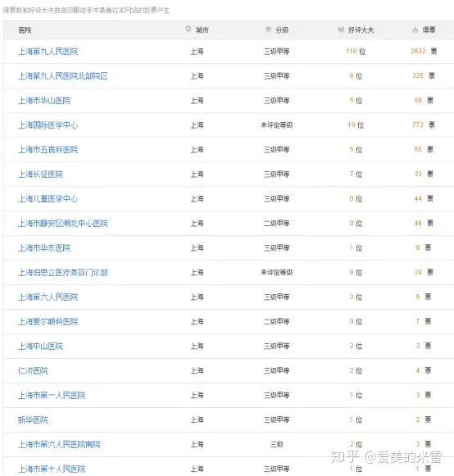The image size is (454, 476).
Task: Click 未评定等级 in 上海国际医学中心 row
Action: coord(277,125)
